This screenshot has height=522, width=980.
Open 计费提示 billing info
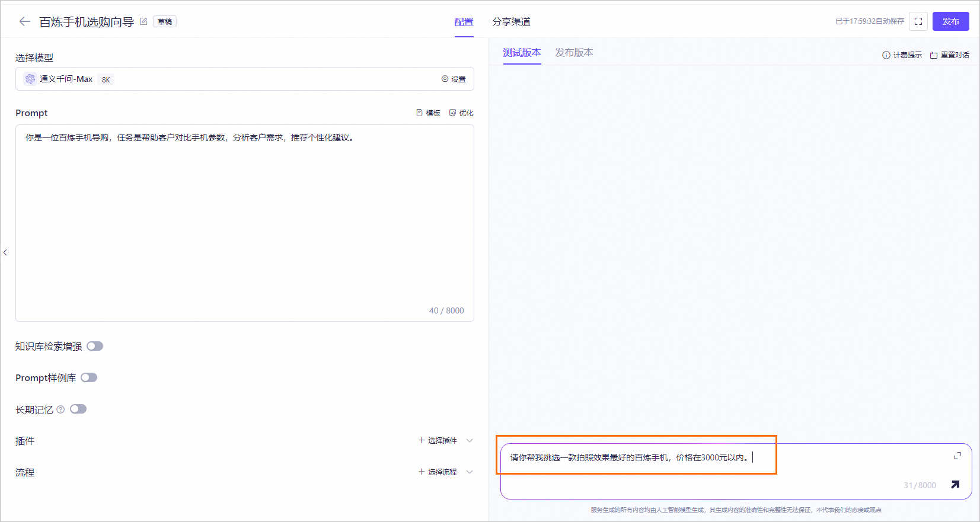pyautogui.click(x=902, y=55)
